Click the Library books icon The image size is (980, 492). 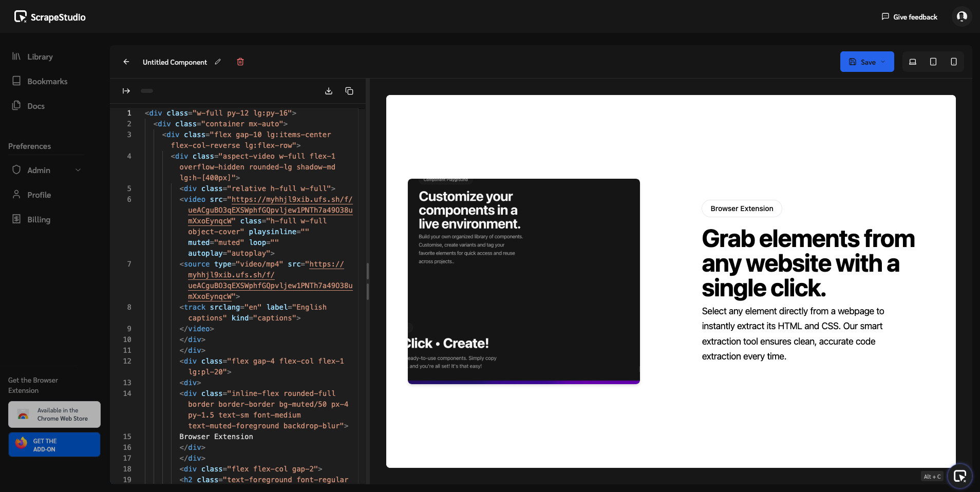(x=16, y=56)
